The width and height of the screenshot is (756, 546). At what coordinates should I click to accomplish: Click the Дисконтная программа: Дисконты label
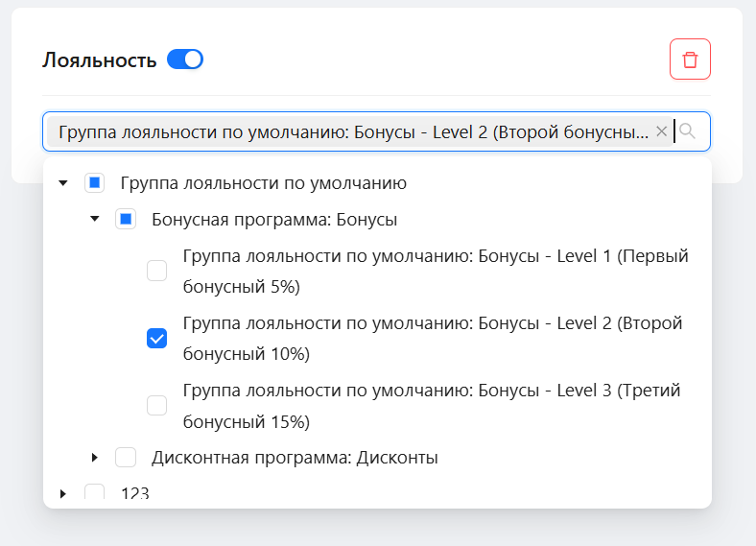click(x=295, y=458)
